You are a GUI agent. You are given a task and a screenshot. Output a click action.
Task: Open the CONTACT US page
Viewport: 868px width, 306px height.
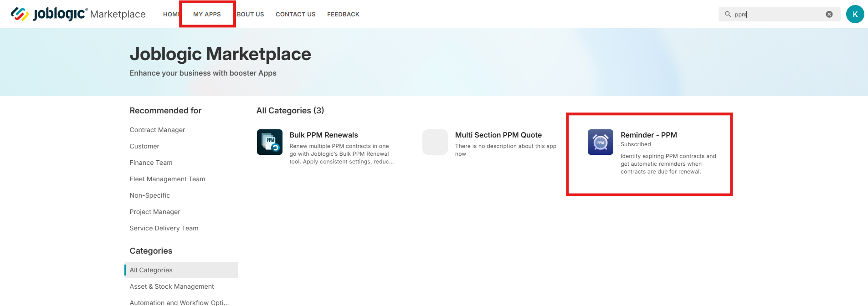click(x=296, y=14)
